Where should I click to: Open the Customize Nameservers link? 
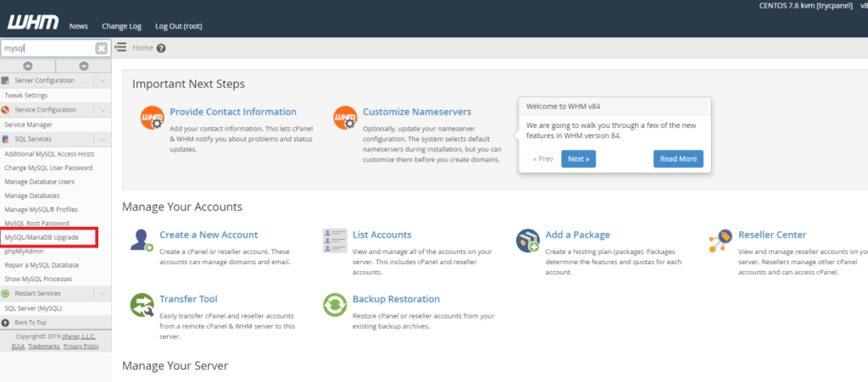(x=417, y=112)
